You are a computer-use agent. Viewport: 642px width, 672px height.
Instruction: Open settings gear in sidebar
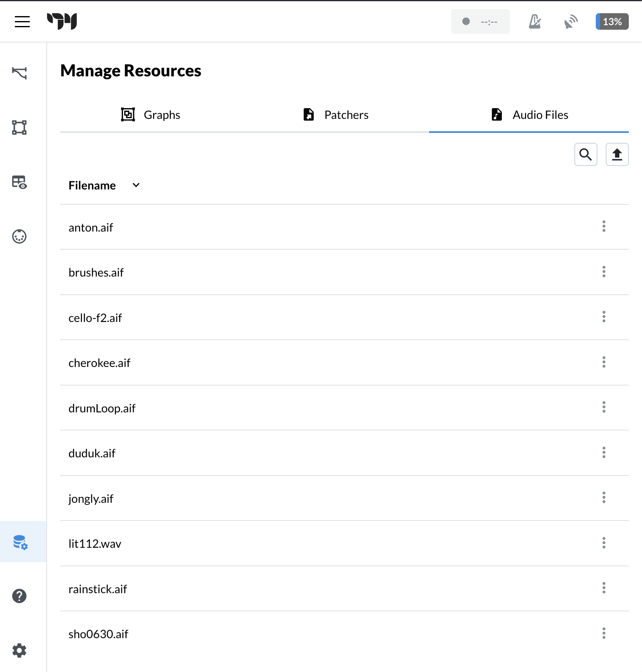tap(19, 651)
